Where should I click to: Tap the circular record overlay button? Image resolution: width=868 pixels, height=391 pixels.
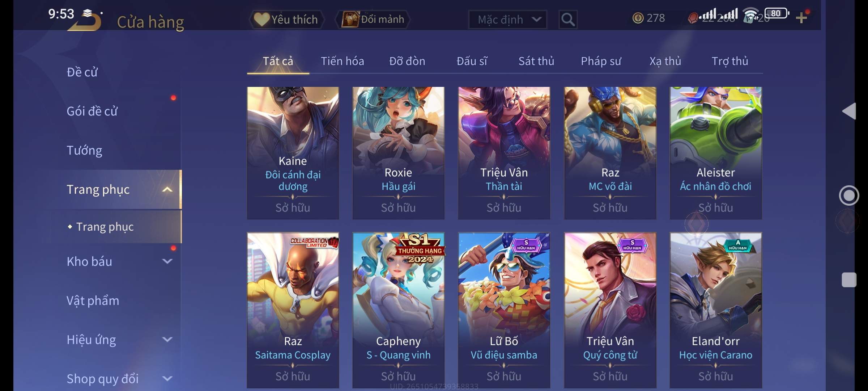point(849,195)
